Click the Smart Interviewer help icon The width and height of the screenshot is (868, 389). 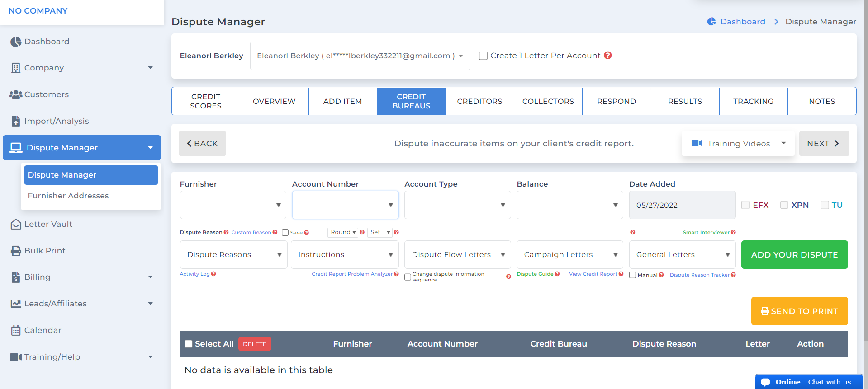pos(733,232)
